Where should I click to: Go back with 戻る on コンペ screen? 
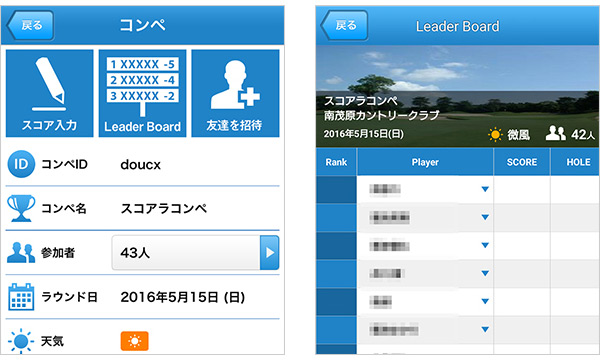pos(30,25)
